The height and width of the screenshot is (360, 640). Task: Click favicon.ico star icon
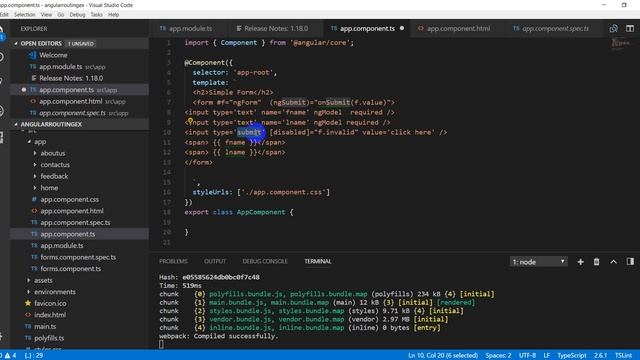pyautogui.click(x=28, y=303)
